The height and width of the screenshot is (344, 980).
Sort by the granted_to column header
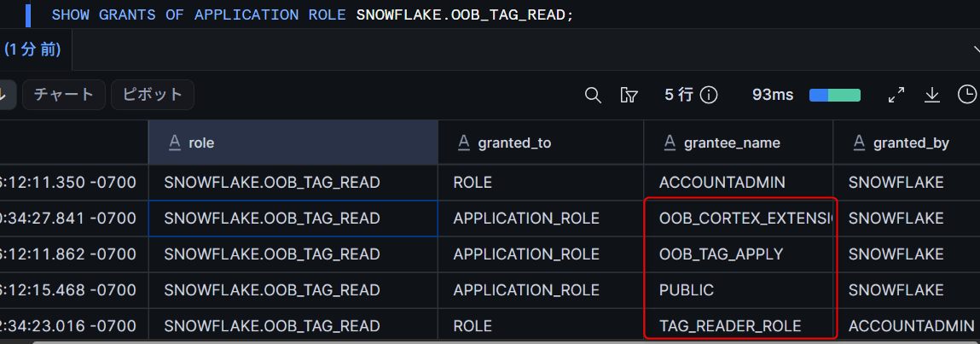tap(541, 143)
